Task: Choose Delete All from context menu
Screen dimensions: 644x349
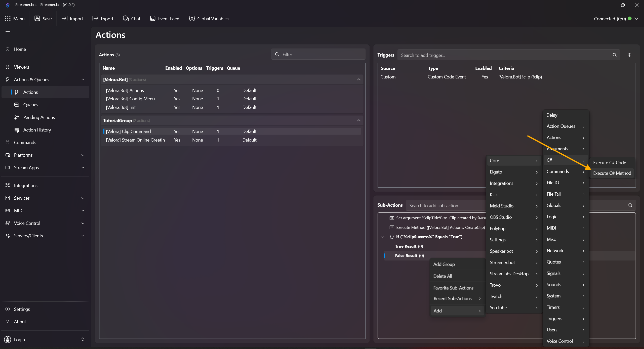Action: point(442,276)
